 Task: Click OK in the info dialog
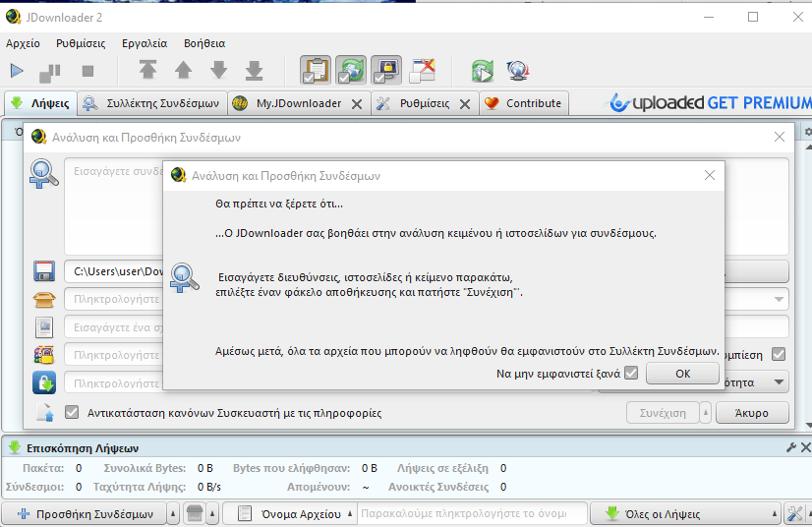click(682, 374)
